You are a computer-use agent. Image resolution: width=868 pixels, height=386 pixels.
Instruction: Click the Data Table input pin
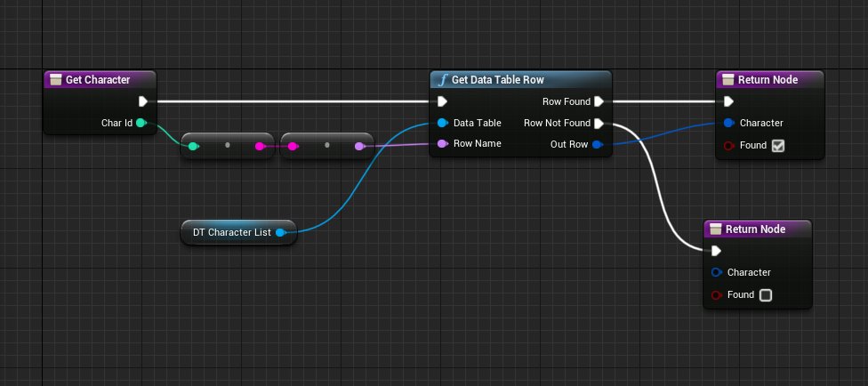(442, 123)
